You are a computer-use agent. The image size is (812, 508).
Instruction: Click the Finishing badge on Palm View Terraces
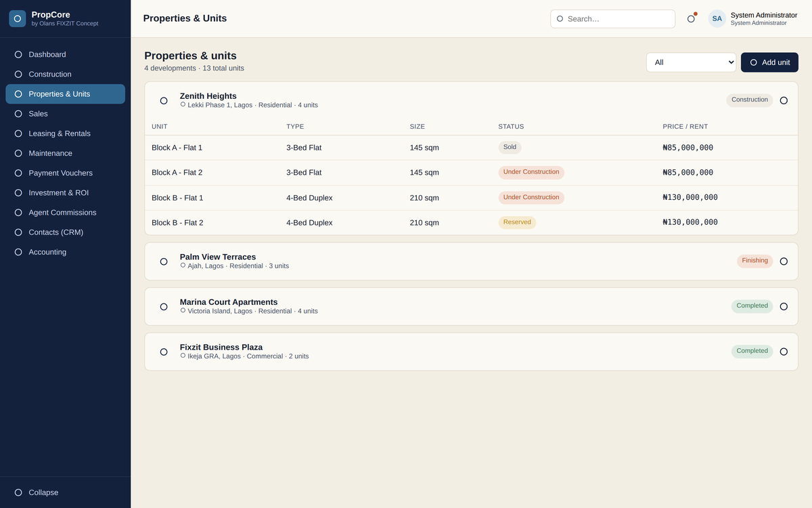coord(754,261)
